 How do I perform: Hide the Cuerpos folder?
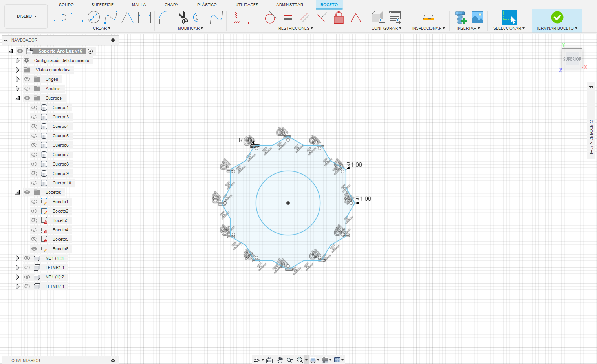pyautogui.click(x=27, y=98)
